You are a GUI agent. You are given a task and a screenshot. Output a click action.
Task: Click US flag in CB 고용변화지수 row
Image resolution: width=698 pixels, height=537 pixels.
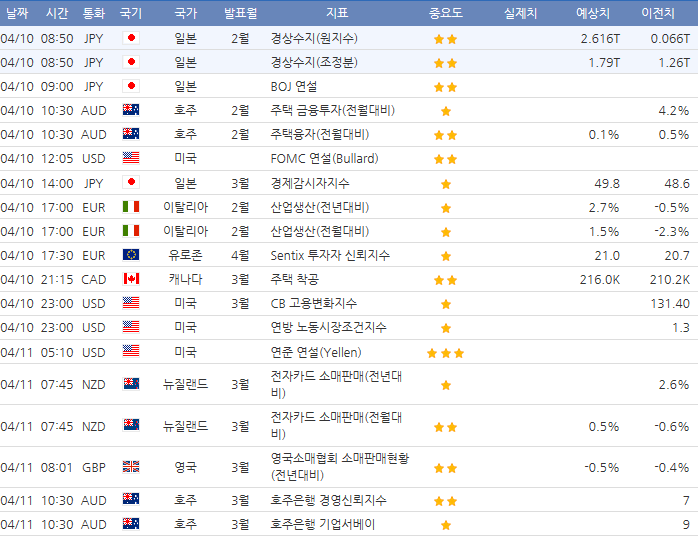[x=131, y=303]
